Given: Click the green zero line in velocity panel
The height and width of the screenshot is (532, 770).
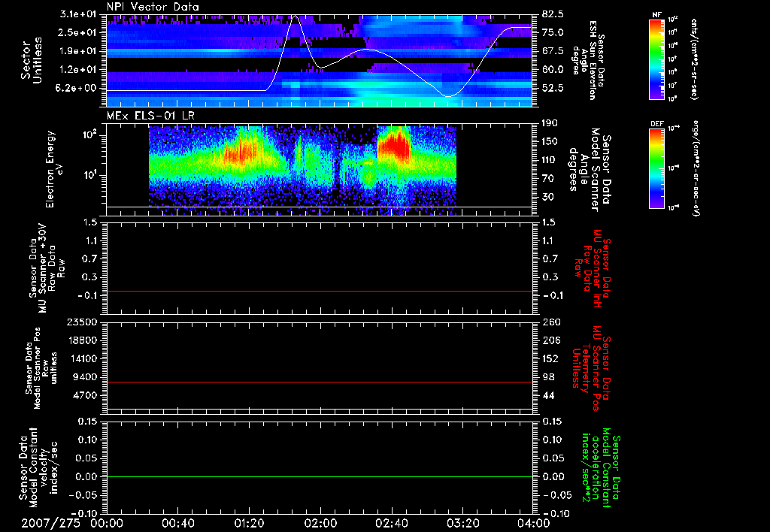Looking at the screenshot, I should [320, 476].
